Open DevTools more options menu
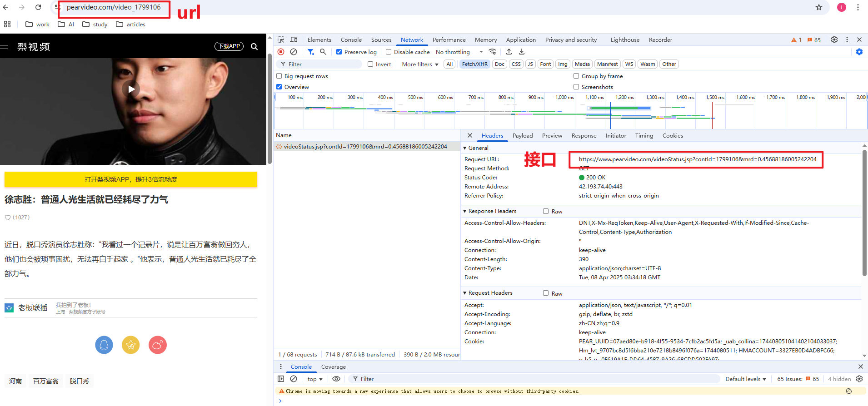Image resolution: width=868 pixels, height=406 pixels. [847, 40]
